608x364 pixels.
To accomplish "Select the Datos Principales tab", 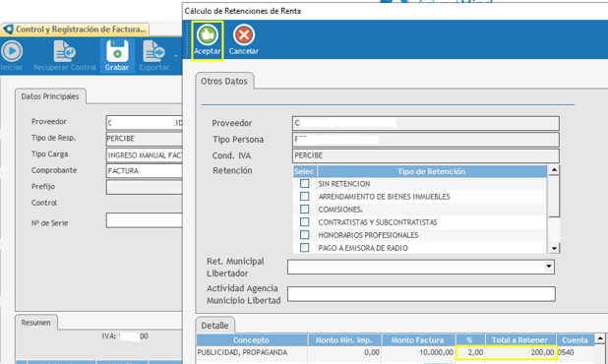I will coord(50,96).
